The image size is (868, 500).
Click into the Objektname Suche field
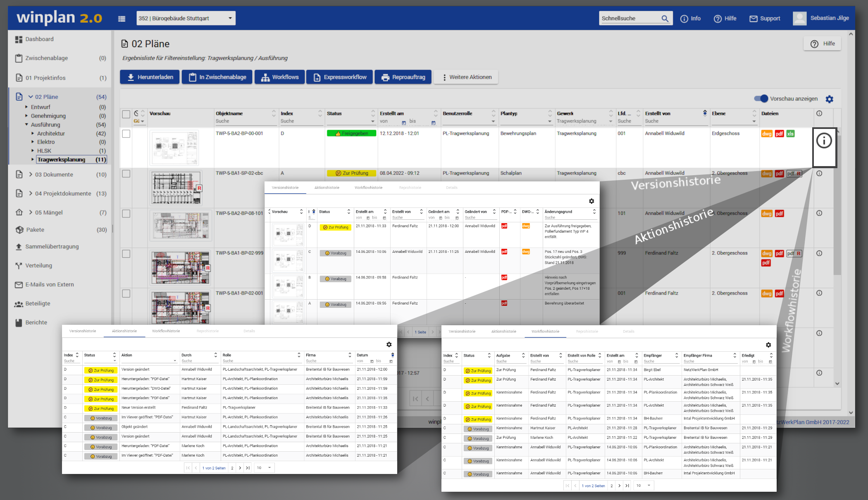tap(246, 121)
